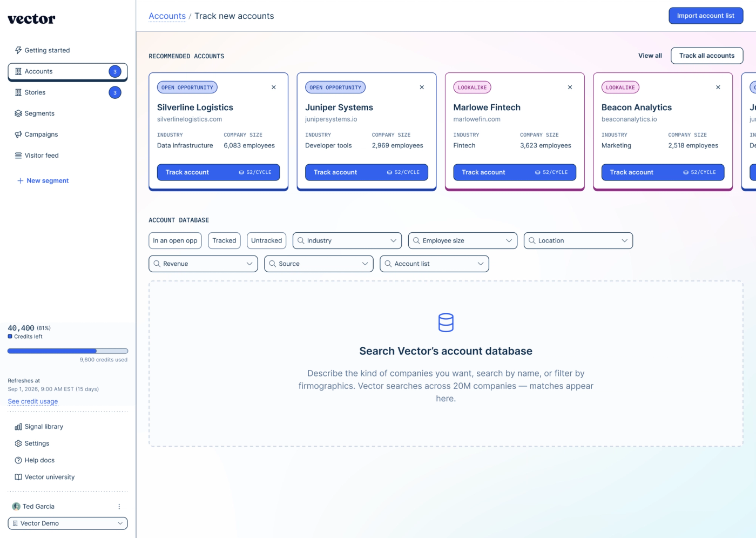Click the 9,600 credits used label
Viewport: 756px width, 538px height.
pyautogui.click(x=104, y=360)
